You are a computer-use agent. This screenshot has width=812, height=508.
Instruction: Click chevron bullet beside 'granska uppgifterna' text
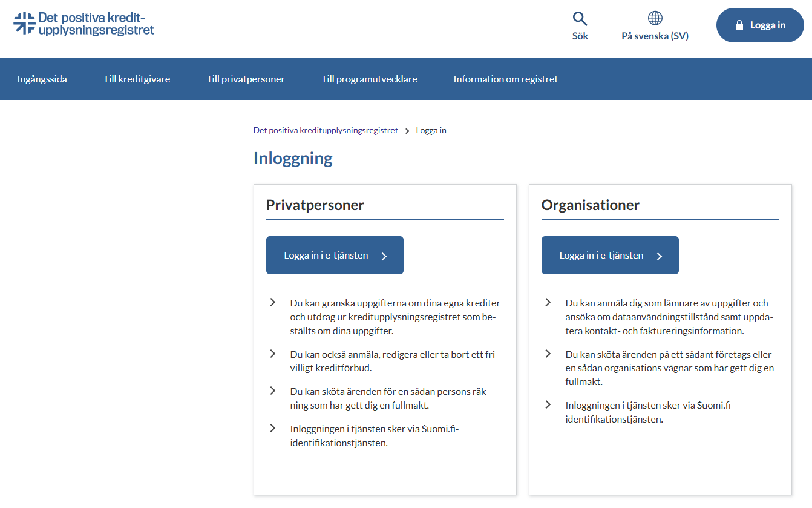(273, 302)
